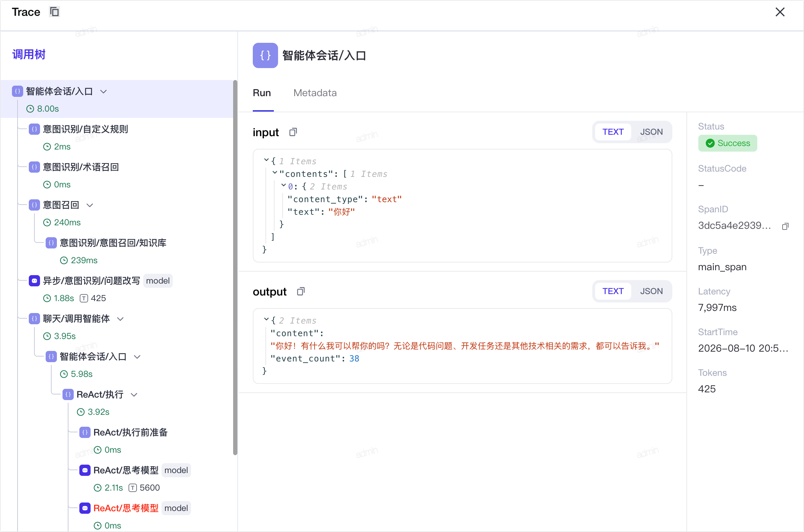The width and height of the screenshot is (804, 532).
Task: Collapse the contents array in input
Action: 275,173
